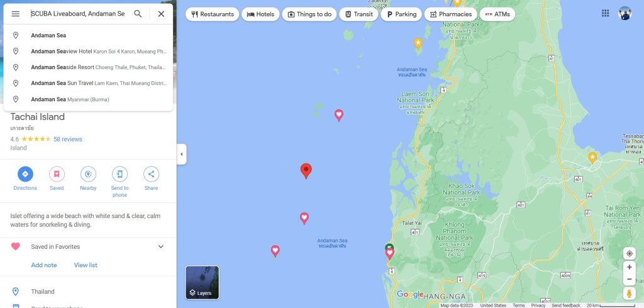Image resolution: width=644 pixels, height=308 pixels.
Task: Click the Share icon button
Action: point(151,174)
